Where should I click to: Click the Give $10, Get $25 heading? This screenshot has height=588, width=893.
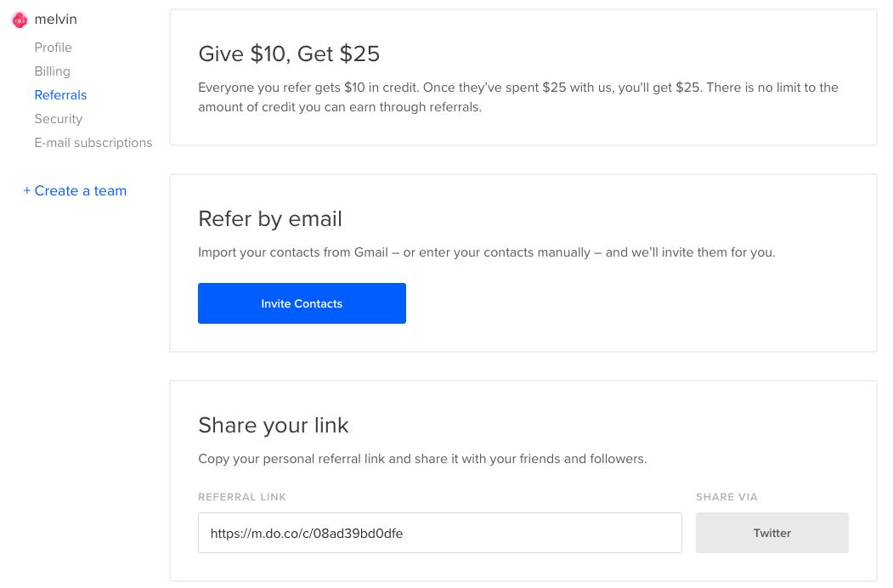click(x=289, y=54)
